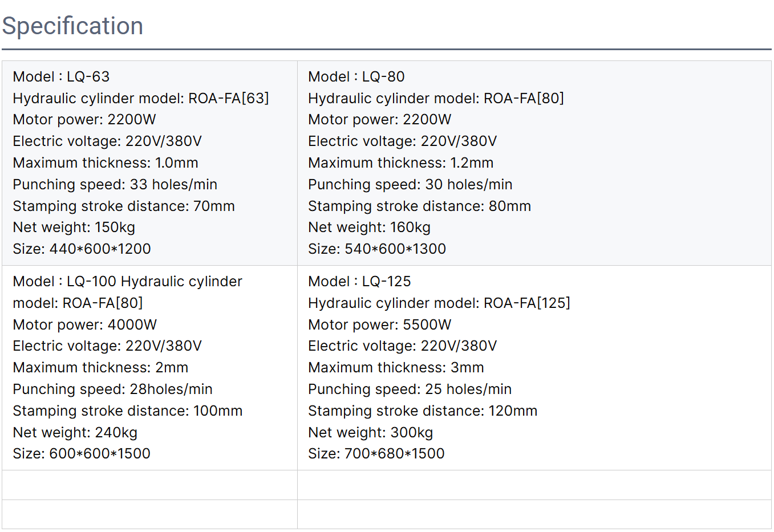Click Size 440*600*1200 line

point(82,249)
